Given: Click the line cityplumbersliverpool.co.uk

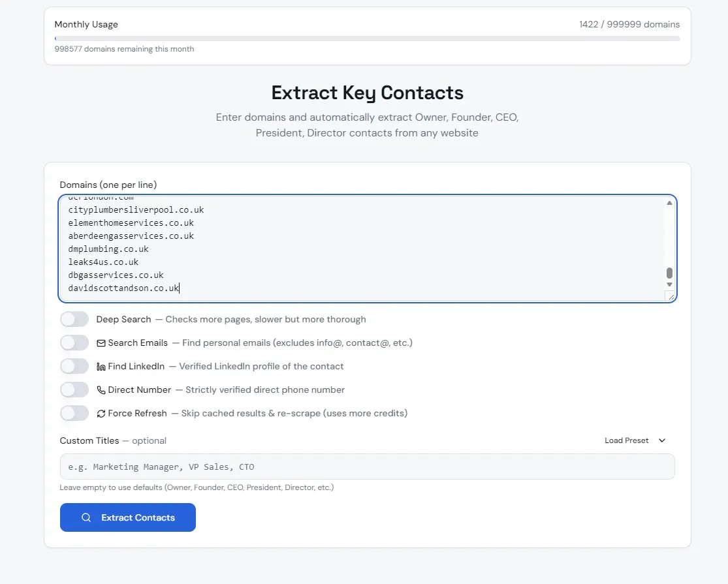Looking at the screenshot, I should coord(136,210).
